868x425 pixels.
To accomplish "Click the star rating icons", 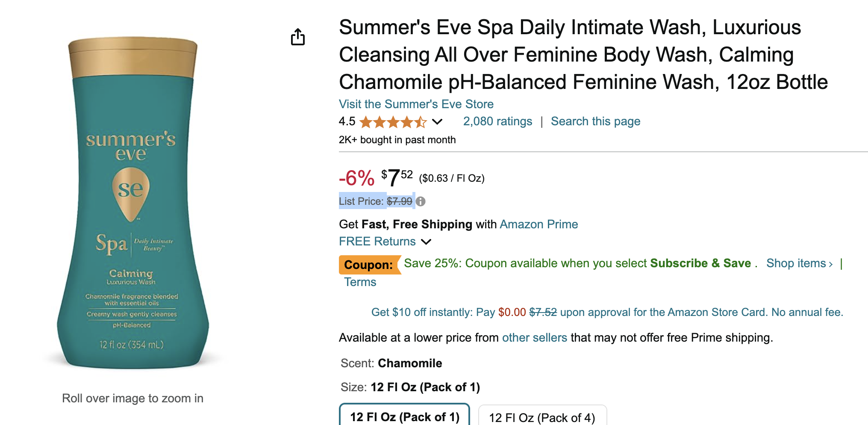I will pyautogui.click(x=393, y=122).
